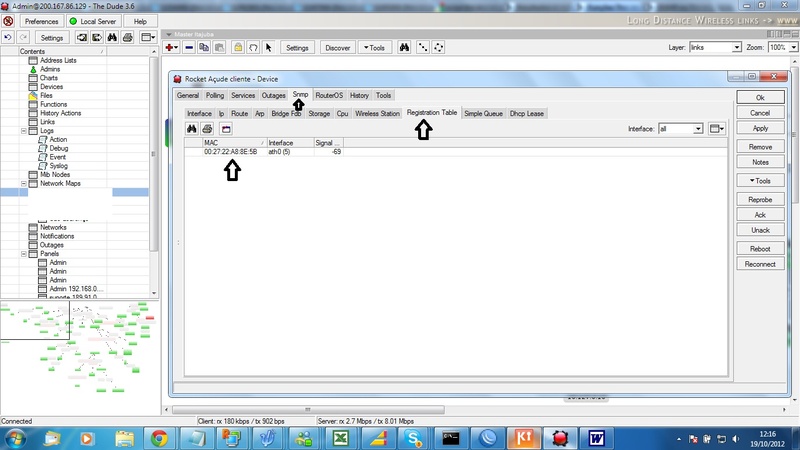This screenshot has width=800, height=450.
Task: Sort by the Signal column header
Action: pos(328,143)
